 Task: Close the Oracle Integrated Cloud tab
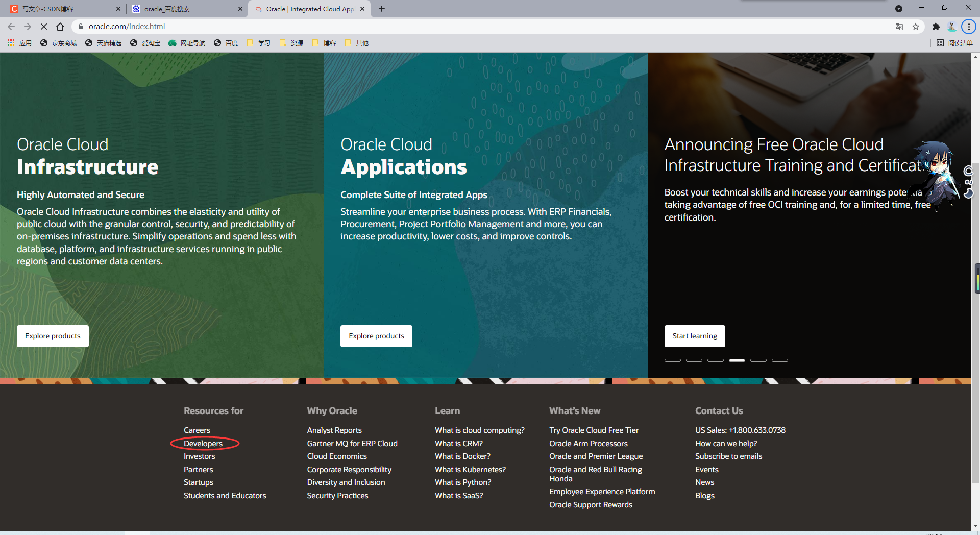pyautogui.click(x=362, y=9)
